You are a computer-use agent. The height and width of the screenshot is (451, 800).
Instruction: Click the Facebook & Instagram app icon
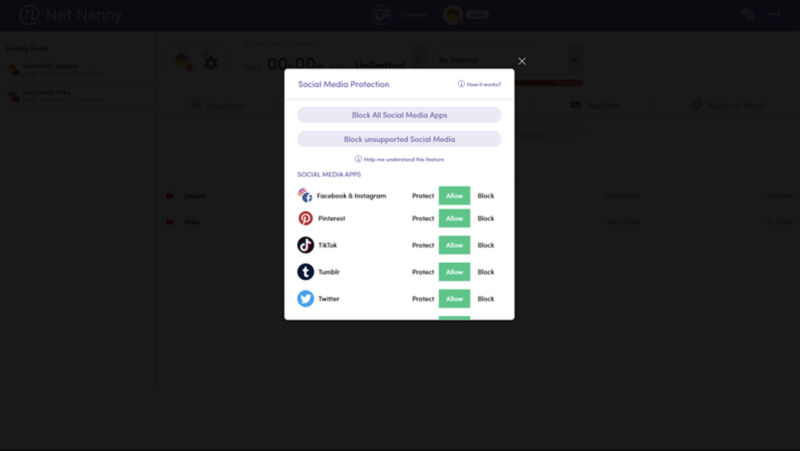point(305,195)
